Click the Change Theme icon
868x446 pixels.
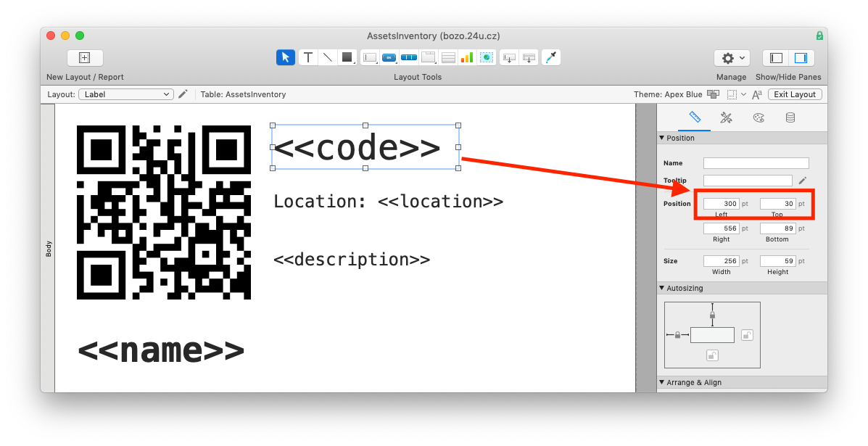[x=714, y=94]
